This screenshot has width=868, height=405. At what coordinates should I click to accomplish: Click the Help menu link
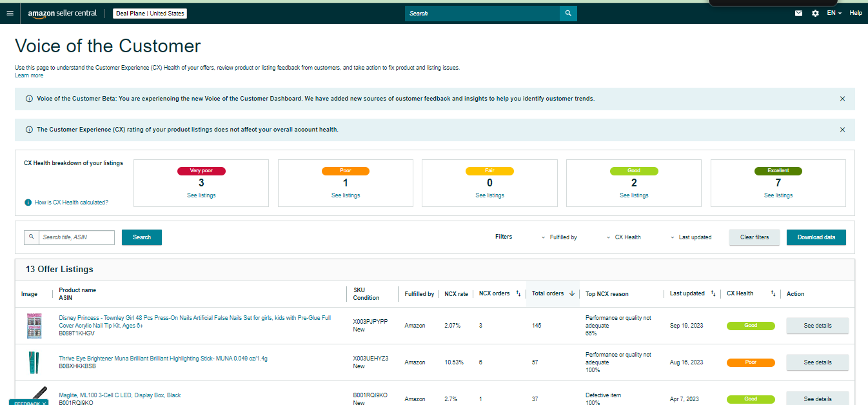tap(856, 13)
